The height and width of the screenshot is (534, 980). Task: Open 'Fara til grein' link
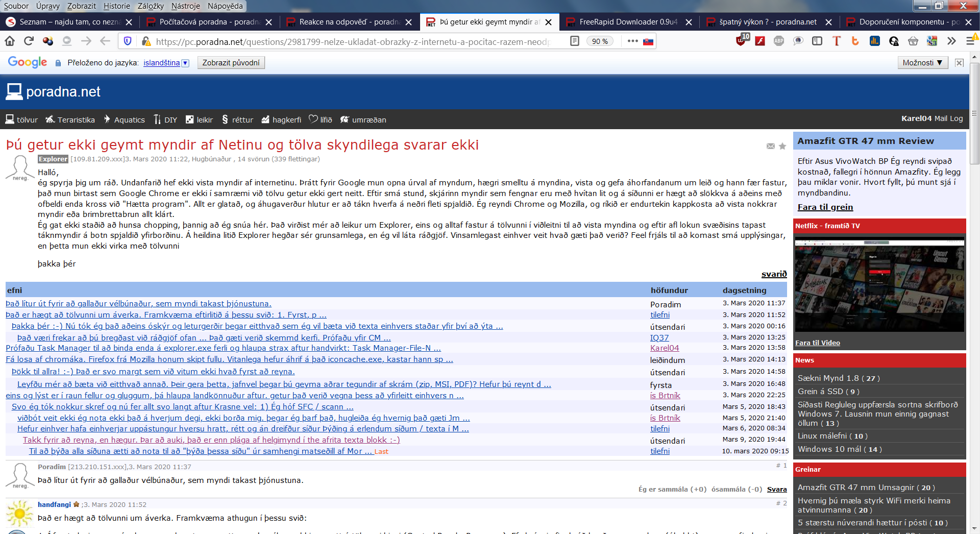pyautogui.click(x=825, y=207)
